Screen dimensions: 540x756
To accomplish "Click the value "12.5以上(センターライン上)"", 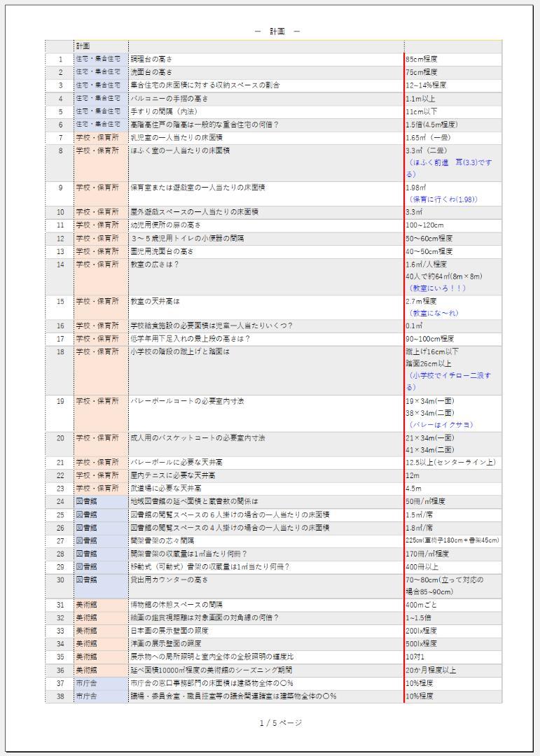I will (x=451, y=463).
